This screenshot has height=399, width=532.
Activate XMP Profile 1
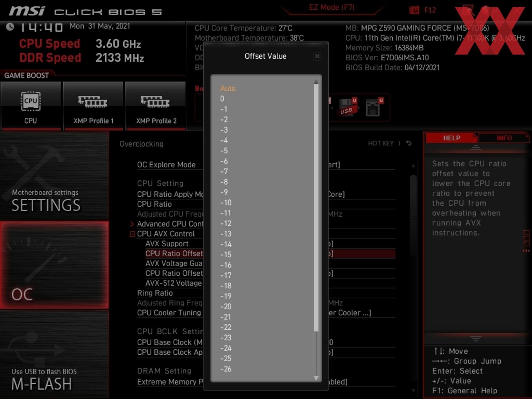coord(93,105)
